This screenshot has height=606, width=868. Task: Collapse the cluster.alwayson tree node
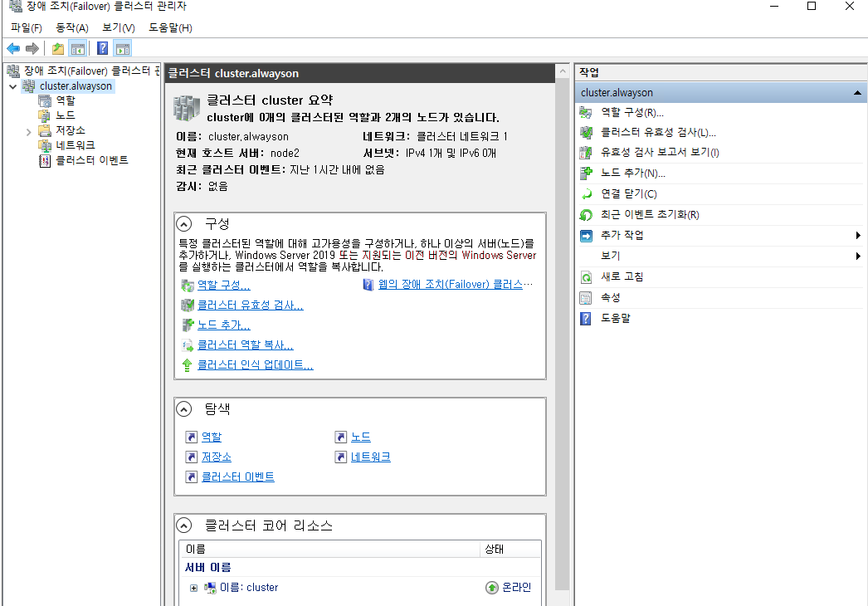click(13, 86)
